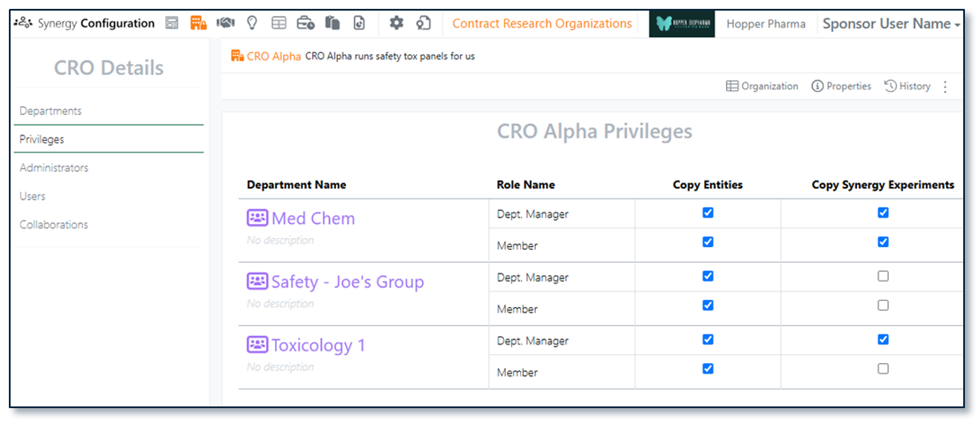Uncheck Copy Synergy Experiments for Toxicology 1 Dept. Manager
This screenshot has width=980, height=425.
click(883, 339)
